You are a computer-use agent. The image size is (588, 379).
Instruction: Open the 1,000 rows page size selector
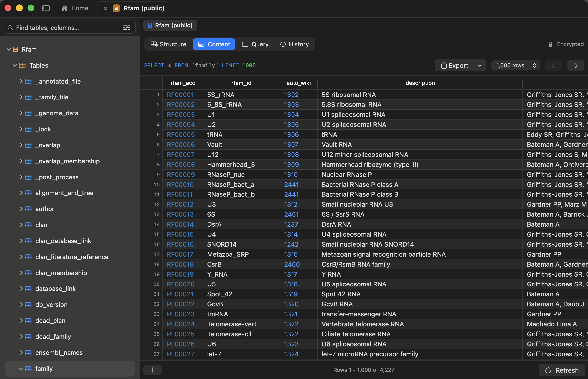click(x=515, y=65)
